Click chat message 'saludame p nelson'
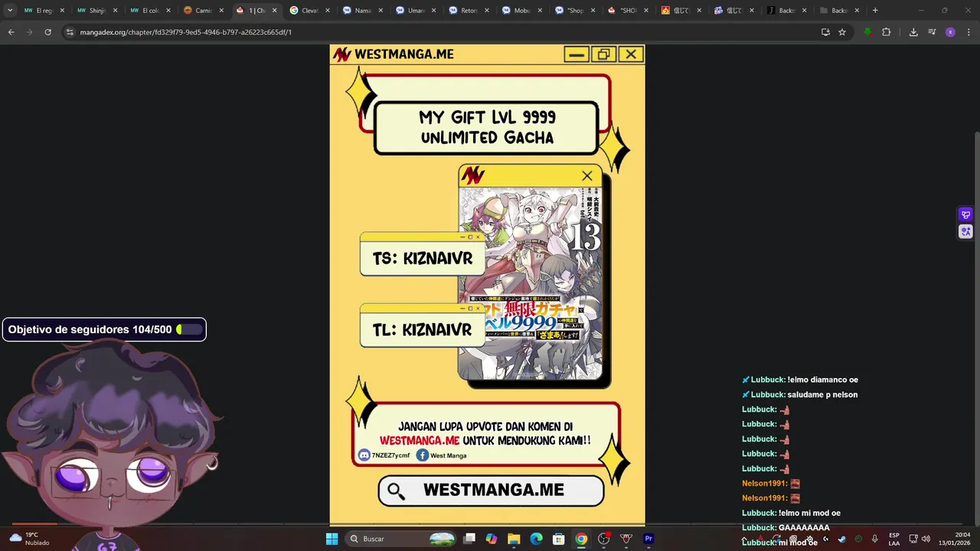Viewport: 980px width, 551px height. pos(822,395)
